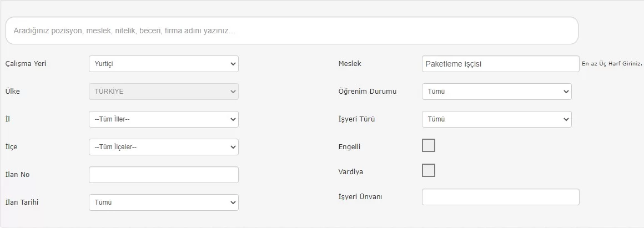
Task: Open the İlan Tarihi dropdown
Action: pyautogui.click(x=163, y=202)
